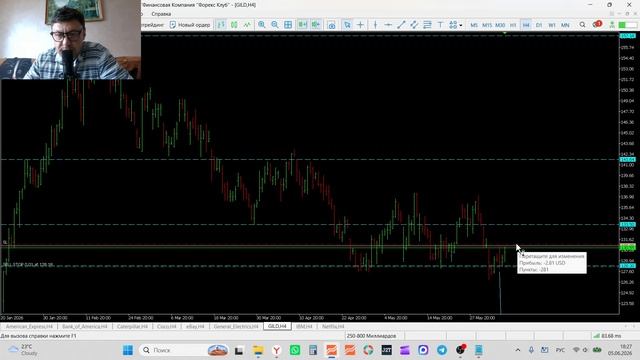The image size is (640, 360).
Task: Set timeframe to D1
Action: [x=539, y=25]
